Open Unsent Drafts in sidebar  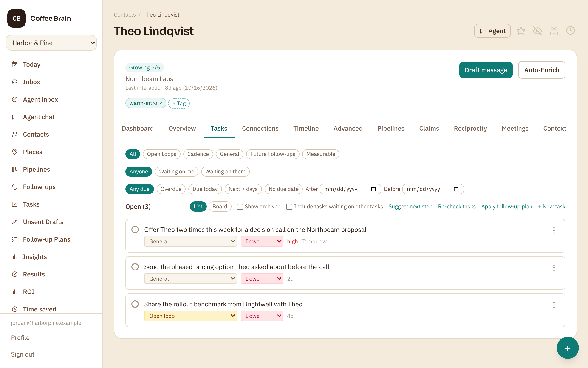tap(51, 222)
